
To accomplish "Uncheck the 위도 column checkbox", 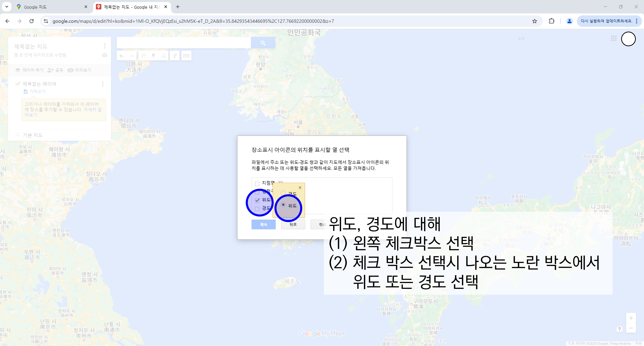I will coord(257,200).
